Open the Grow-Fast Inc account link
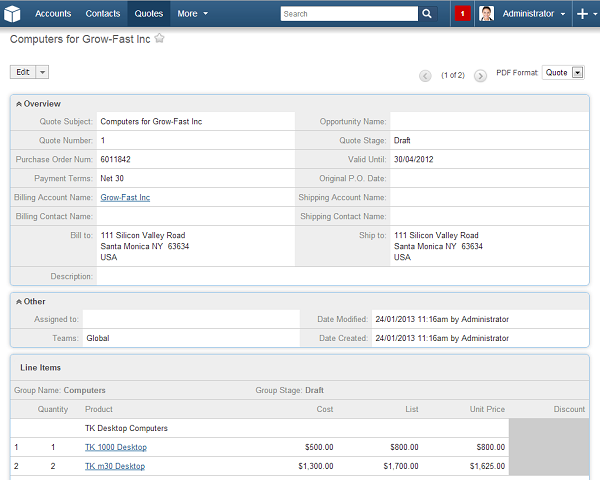Viewport: 600px width, 480px height. click(x=125, y=198)
